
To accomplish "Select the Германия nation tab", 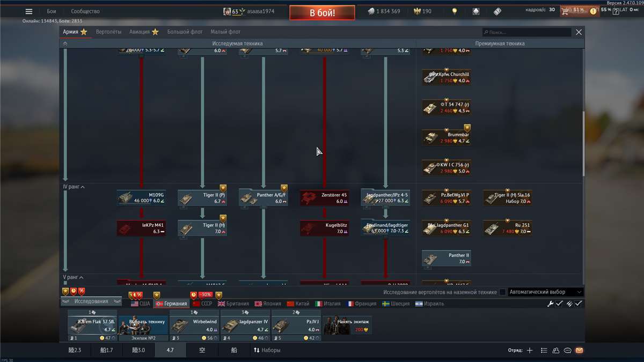I will click(171, 304).
